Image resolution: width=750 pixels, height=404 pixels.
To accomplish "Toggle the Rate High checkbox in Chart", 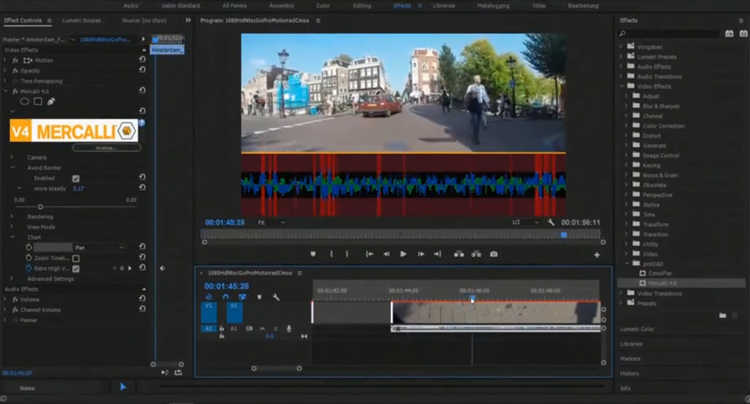I will click(76, 268).
